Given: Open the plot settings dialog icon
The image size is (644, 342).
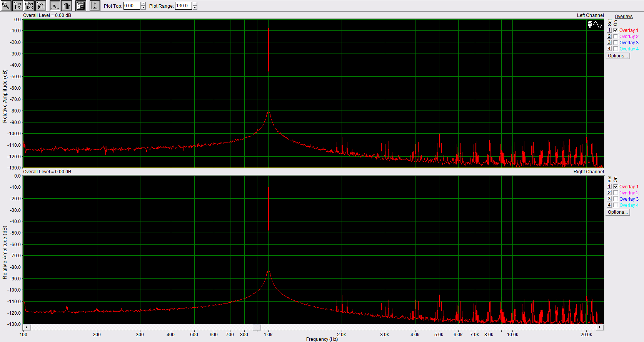Looking at the screenshot, I should coord(80,6).
